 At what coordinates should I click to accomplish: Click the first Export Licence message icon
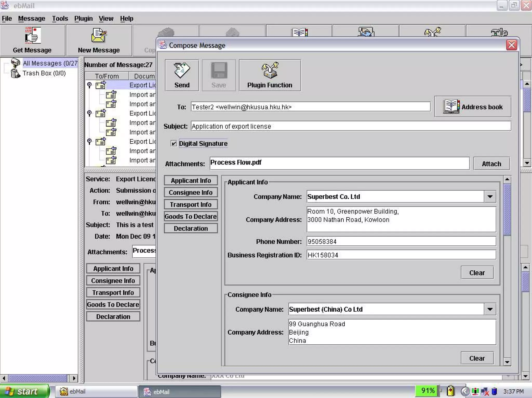click(x=101, y=85)
